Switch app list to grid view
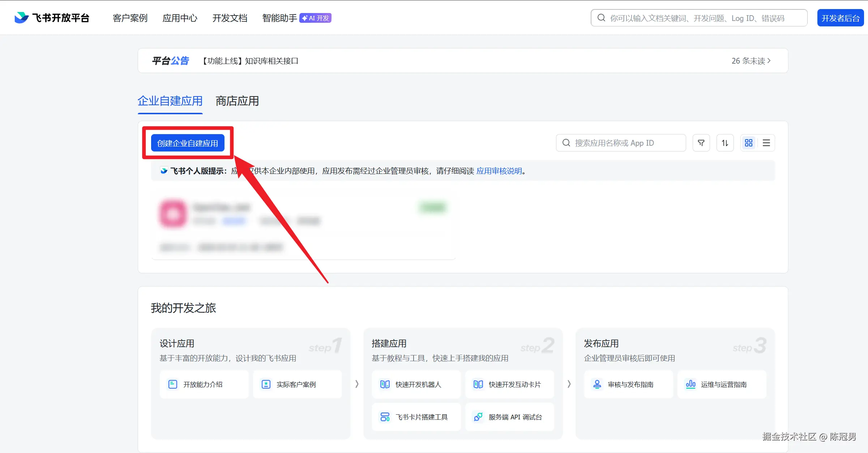 [749, 142]
